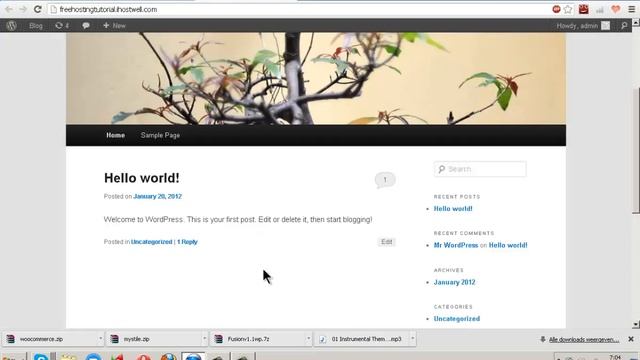Click the sidebar Search input field
This screenshot has width=640, height=360.
(x=480, y=169)
